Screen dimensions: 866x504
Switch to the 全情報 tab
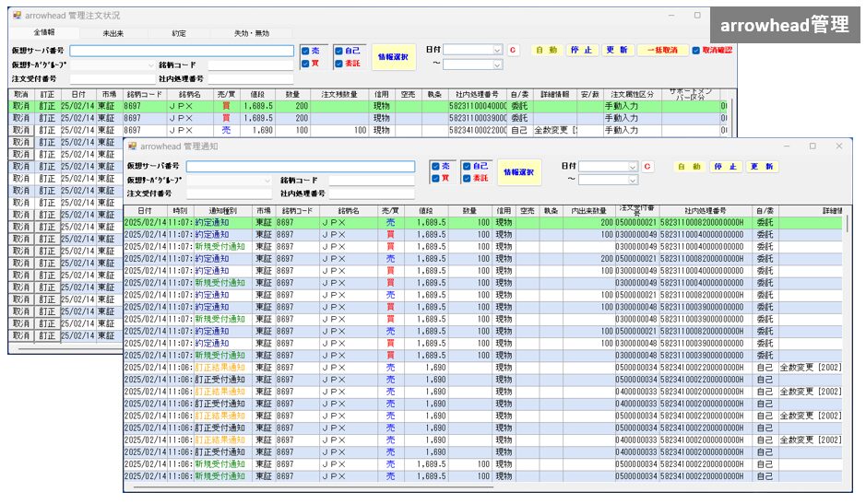pos(44,32)
